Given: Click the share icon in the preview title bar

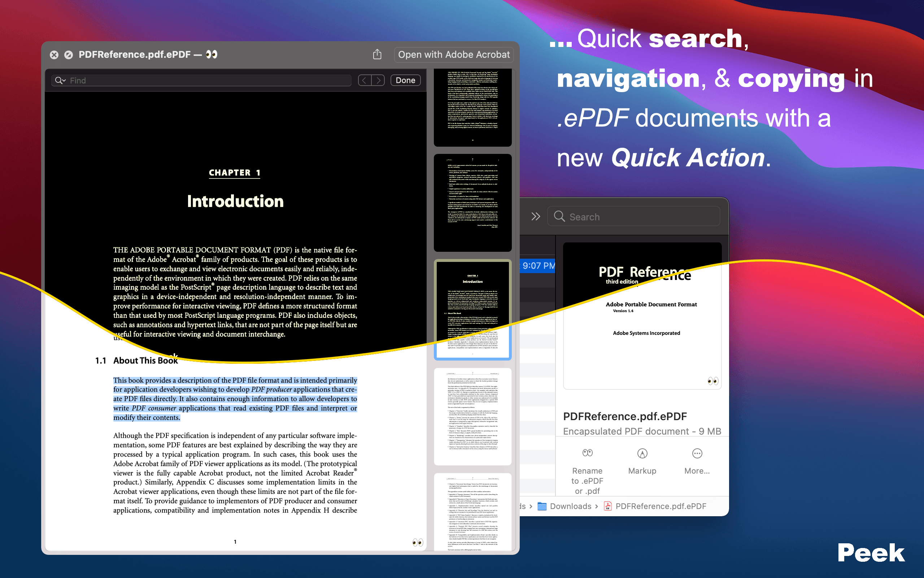Looking at the screenshot, I should (377, 54).
